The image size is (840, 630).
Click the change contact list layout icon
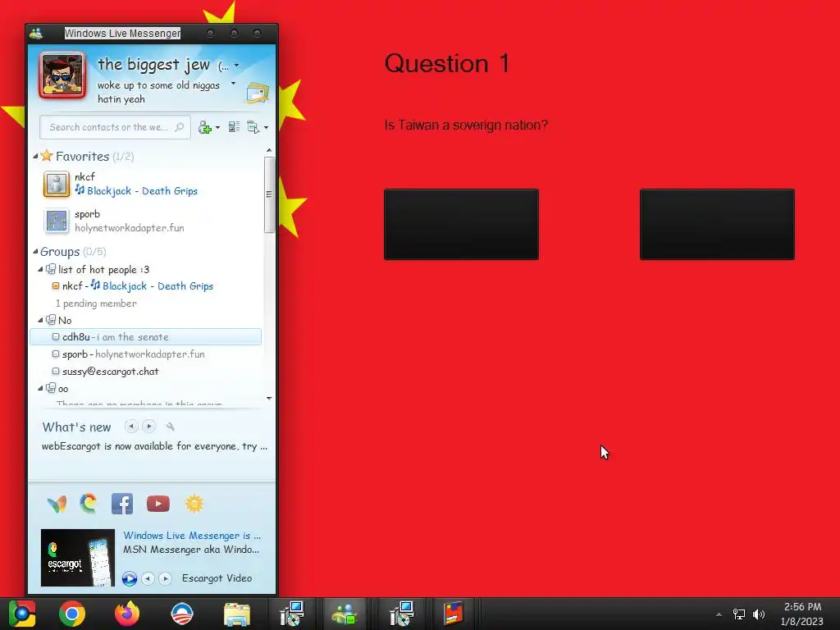pyautogui.click(x=234, y=127)
